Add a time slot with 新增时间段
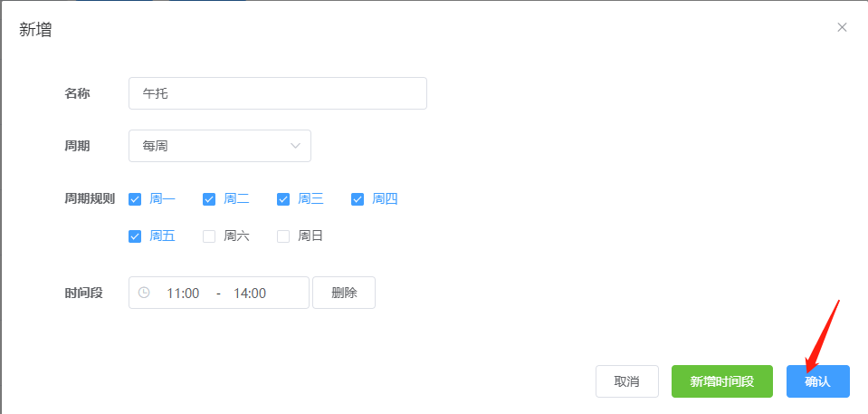The image size is (868, 414). pyautogui.click(x=722, y=381)
